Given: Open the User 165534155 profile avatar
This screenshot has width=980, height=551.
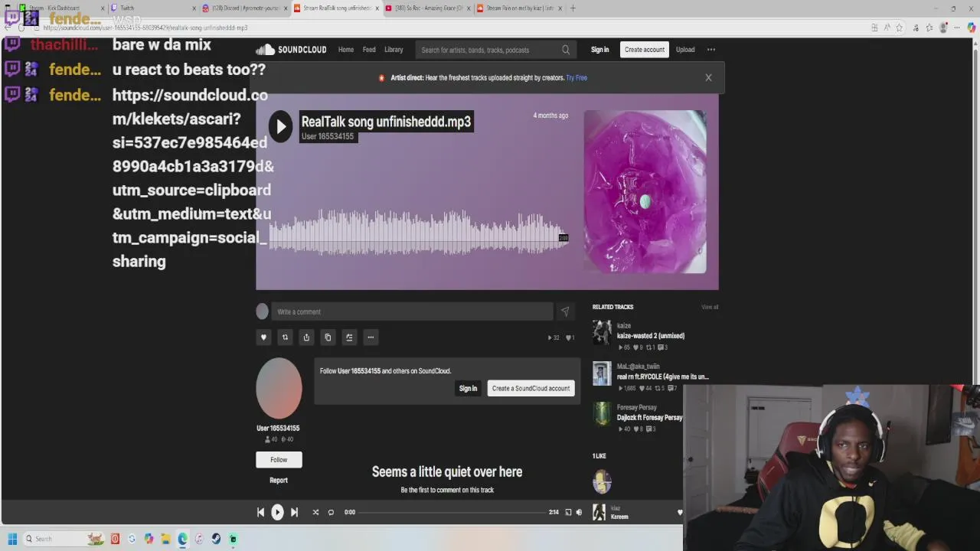Looking at the screenshot, I should 279,388.
